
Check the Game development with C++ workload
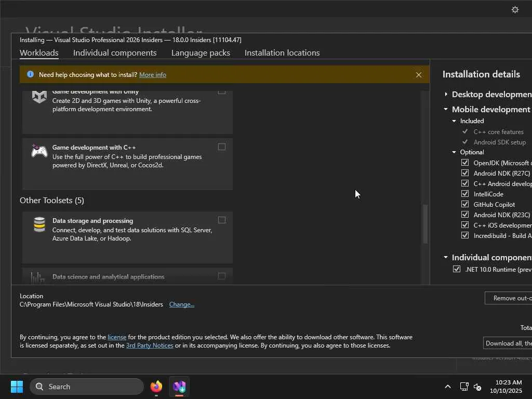pos(221,147)
